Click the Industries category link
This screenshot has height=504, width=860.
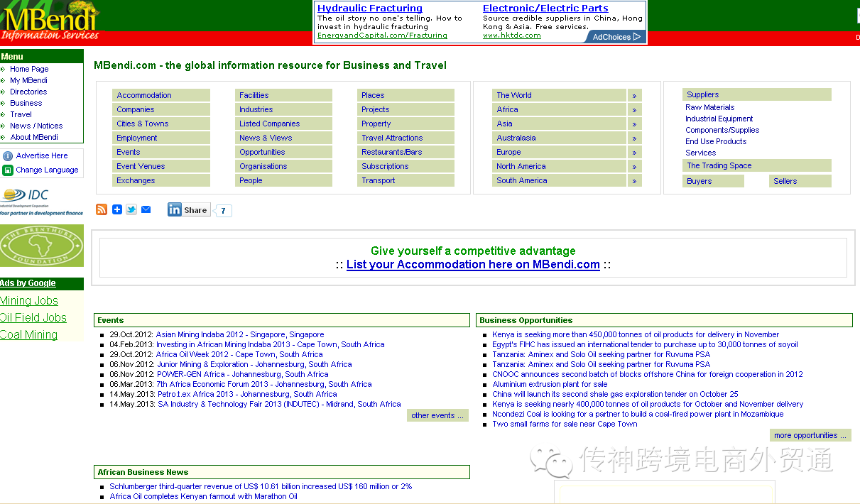tap(256, 109)
